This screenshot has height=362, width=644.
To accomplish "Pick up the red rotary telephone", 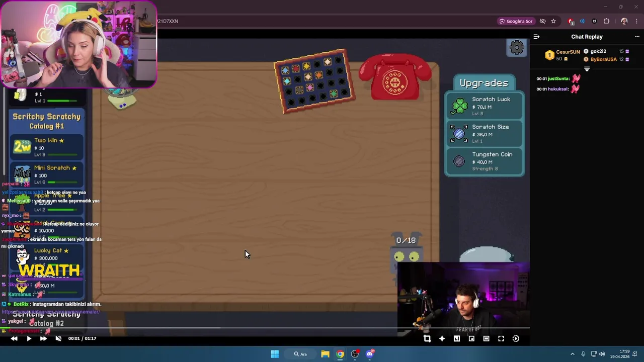I will [x=395, y=76].
